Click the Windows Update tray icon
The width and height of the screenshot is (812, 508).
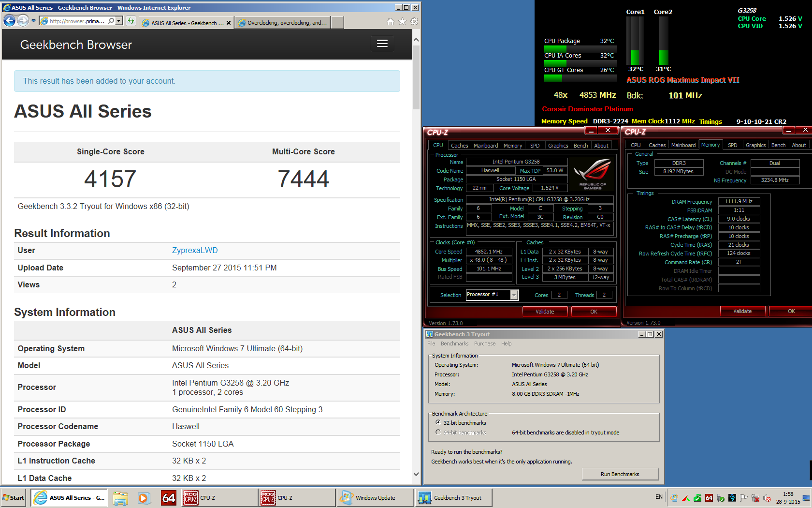(674, 498)
